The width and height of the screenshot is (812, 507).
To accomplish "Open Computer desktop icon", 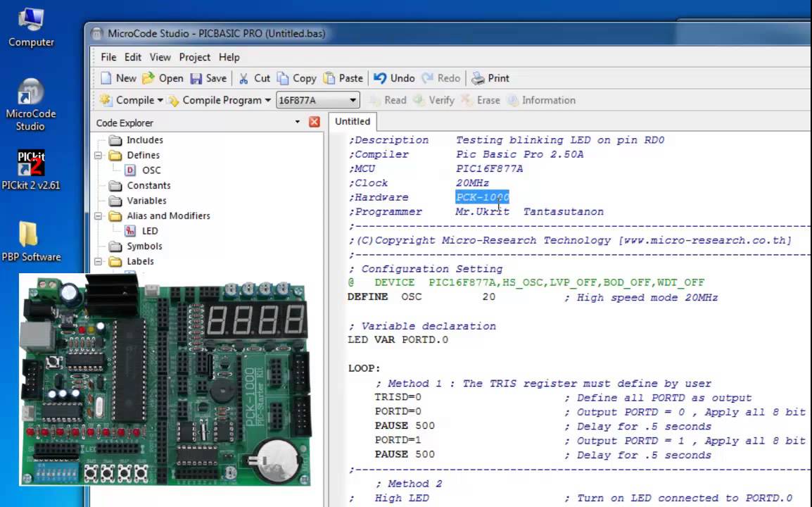I will click(31, 27).
